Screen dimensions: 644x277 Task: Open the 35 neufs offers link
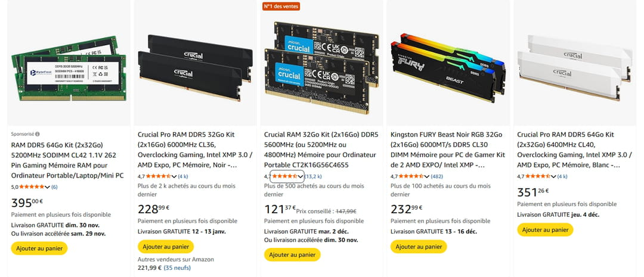pyautogui.click(x=177, y=268)
